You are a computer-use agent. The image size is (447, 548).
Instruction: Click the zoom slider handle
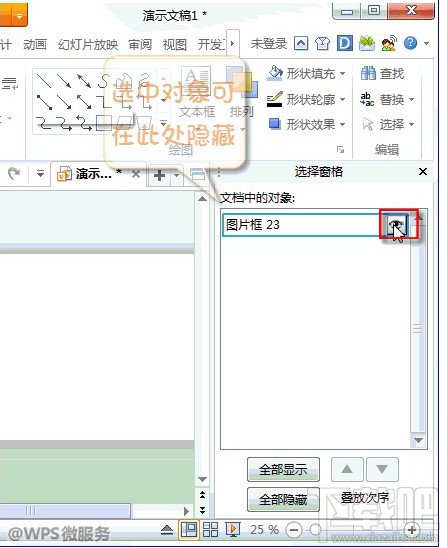[315, 530]
